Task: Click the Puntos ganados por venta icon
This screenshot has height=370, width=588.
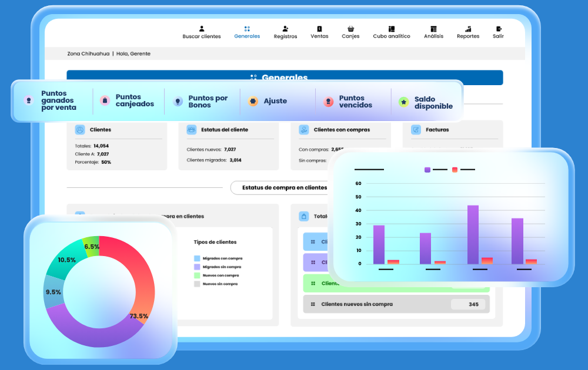Action: tap(28, 100)
